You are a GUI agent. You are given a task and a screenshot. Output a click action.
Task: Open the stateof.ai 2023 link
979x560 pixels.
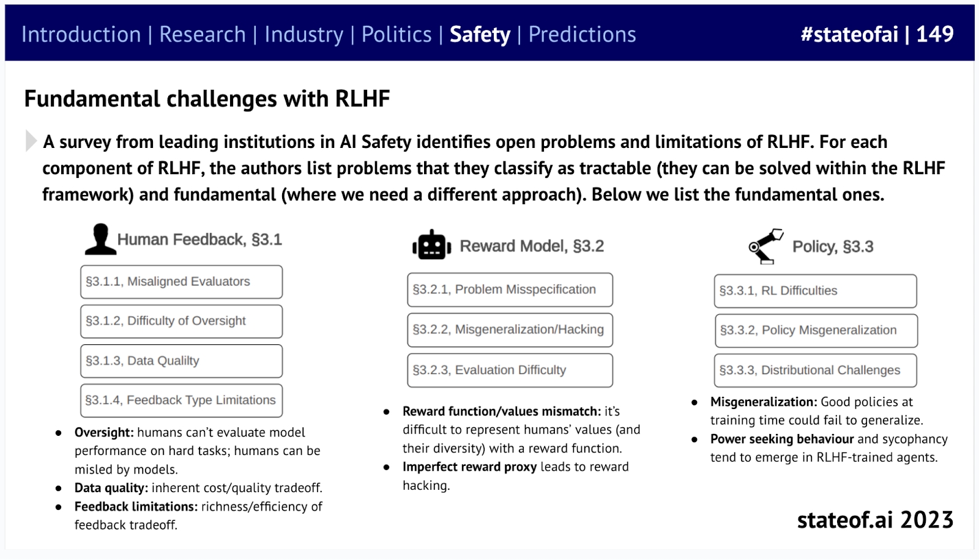[875, 520]
